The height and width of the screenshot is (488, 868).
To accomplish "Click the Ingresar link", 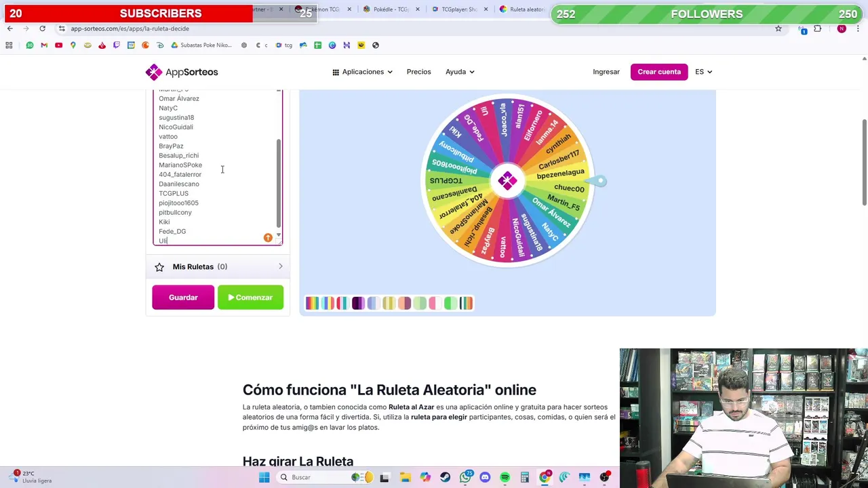I will pos(606,72).
